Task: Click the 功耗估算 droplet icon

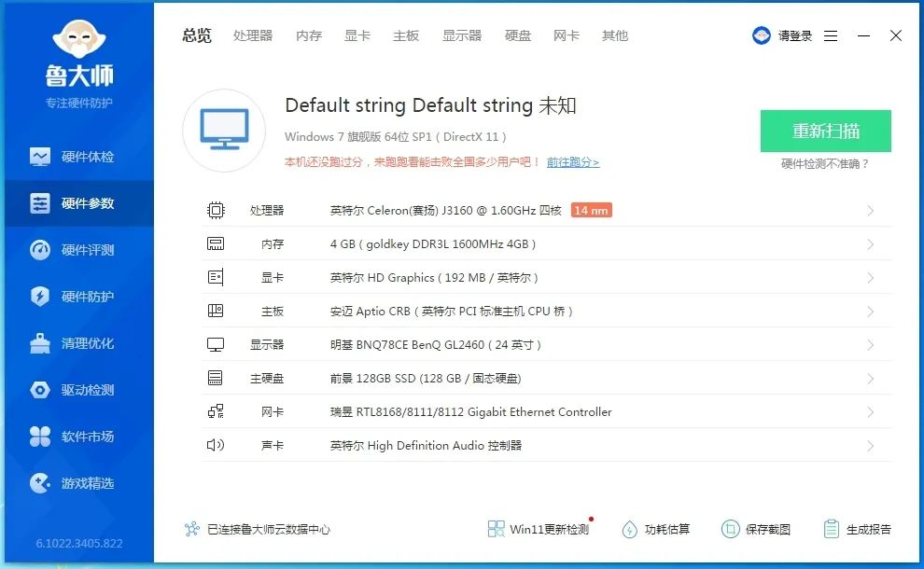Action: click(629, 530)
